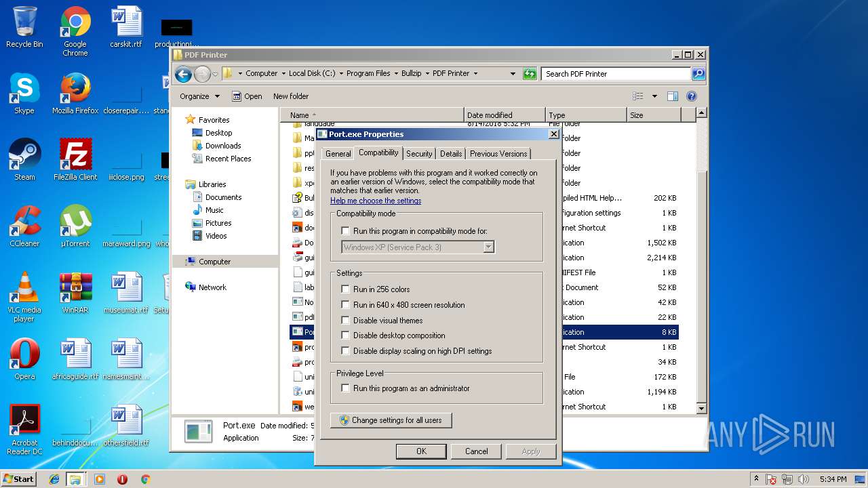Image resolution: width=868 pixels, height=488 pixels.
Task: Check Disable desktop composition
Action: click(x=346, y=335)
